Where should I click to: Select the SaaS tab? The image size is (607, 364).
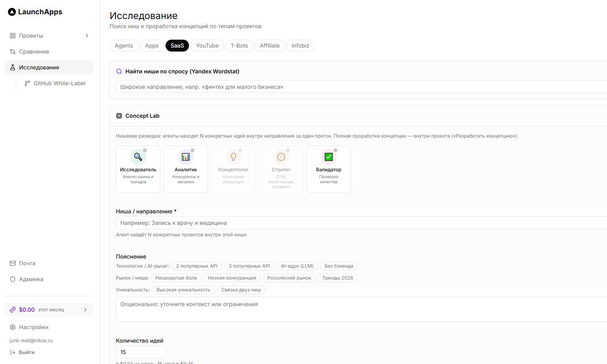[177, 46]
